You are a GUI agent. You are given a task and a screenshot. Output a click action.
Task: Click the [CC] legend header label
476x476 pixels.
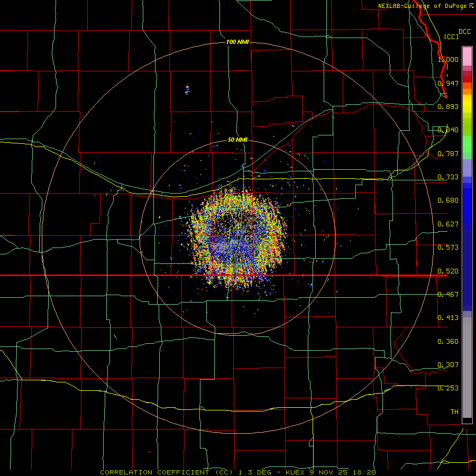pos(451,36)
